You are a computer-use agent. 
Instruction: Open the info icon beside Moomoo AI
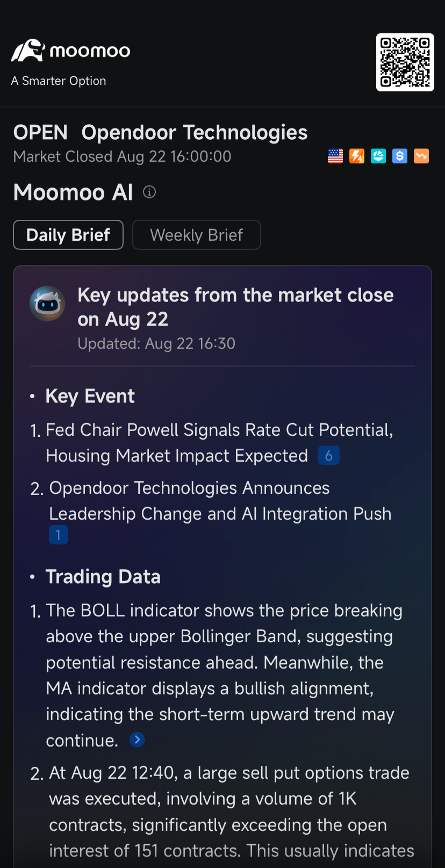point(149,192)
